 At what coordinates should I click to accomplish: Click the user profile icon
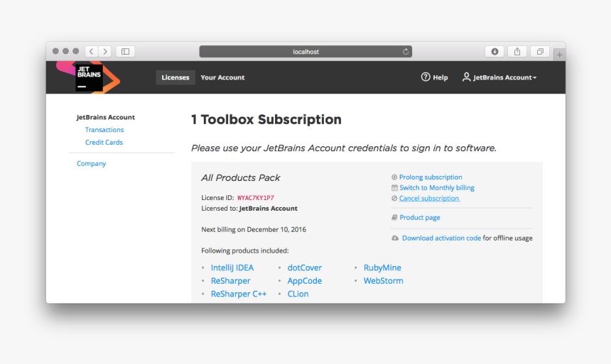click(466, 77)
